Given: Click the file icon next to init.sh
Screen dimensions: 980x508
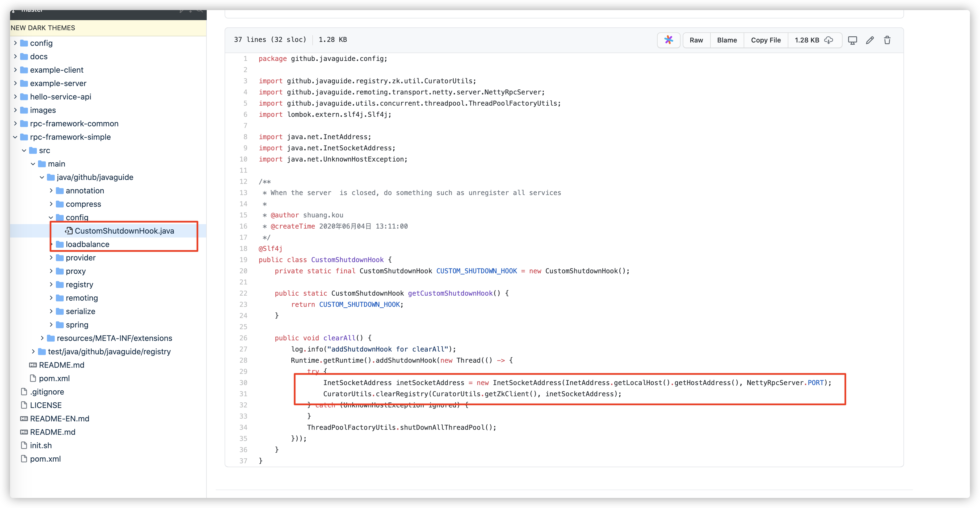Looking at the screenshot, I should (x=23, y=445).
